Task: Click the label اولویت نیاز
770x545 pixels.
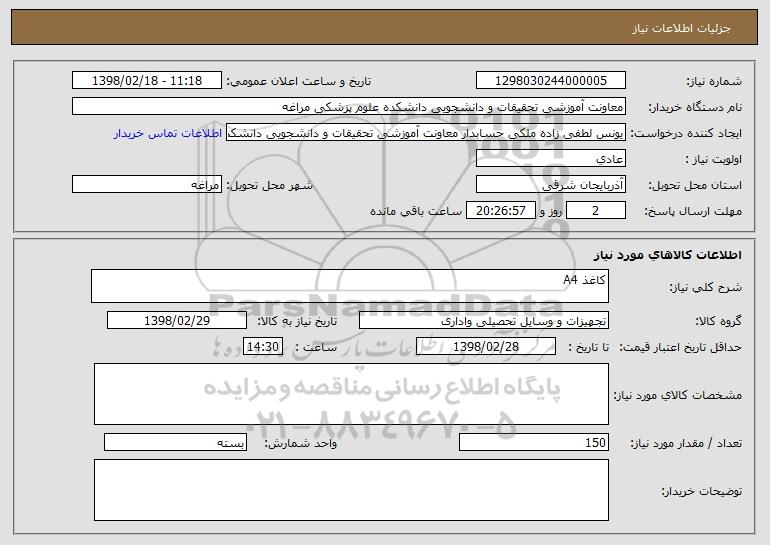Action: [714, 160]
